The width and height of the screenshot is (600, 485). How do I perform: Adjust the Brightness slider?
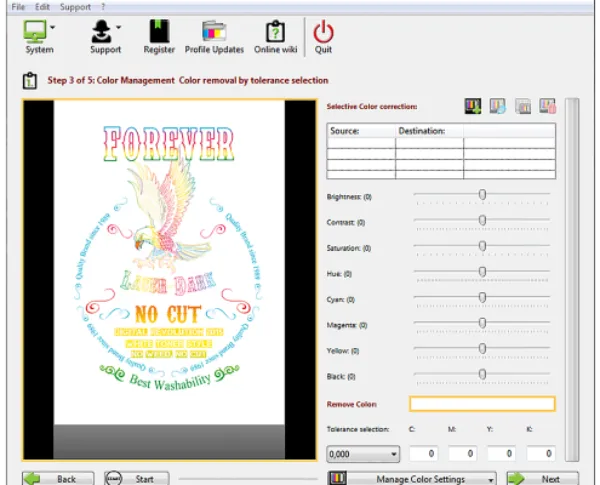pyautogui.click(x=482, y=195)
